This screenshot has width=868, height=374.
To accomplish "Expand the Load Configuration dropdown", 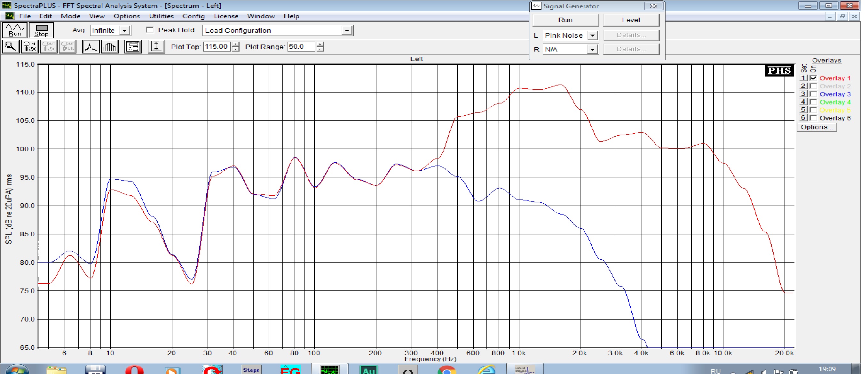I will pos(346,30).
